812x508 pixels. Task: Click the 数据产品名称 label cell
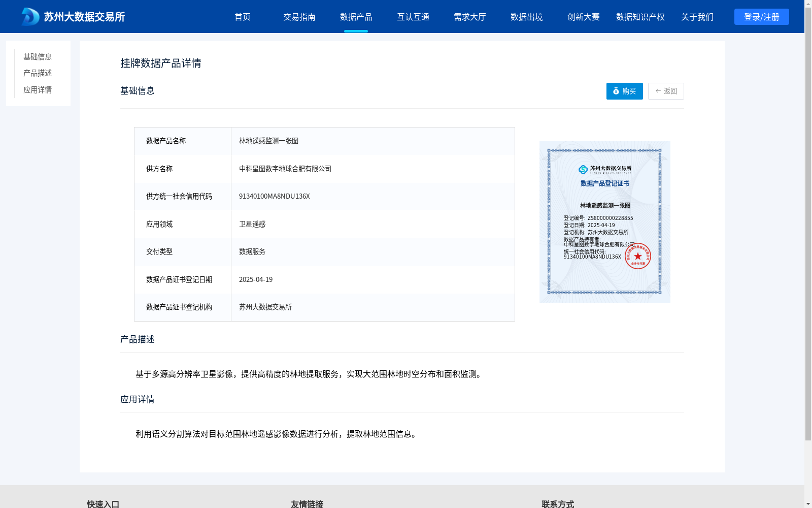pyautogui.click(x=183, y=141)
